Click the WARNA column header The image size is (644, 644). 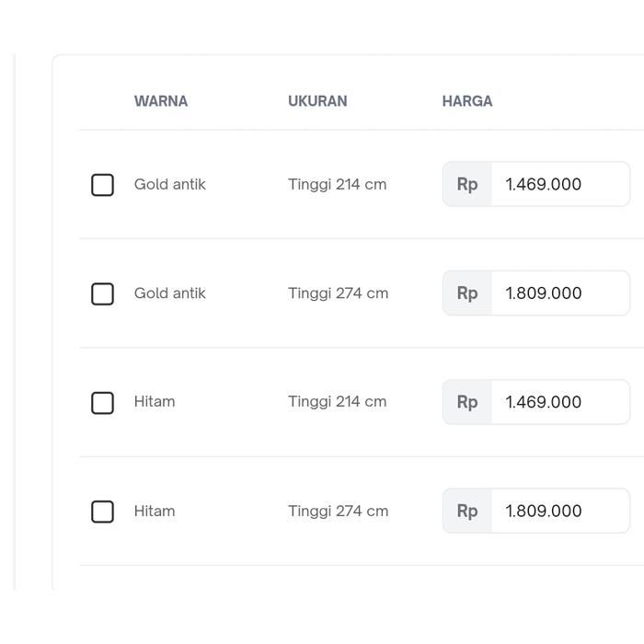click(x=161, y=101)
